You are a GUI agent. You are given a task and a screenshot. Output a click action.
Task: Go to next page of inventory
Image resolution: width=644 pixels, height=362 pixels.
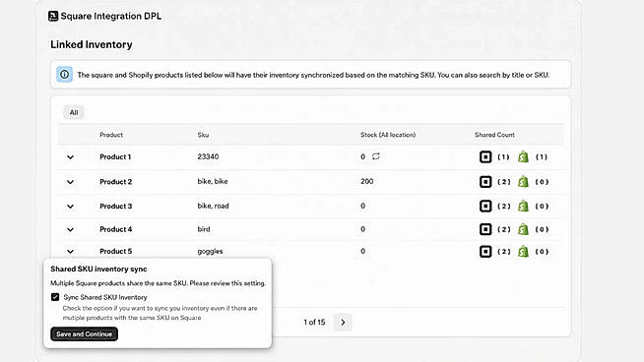click(x=343, y=323)
